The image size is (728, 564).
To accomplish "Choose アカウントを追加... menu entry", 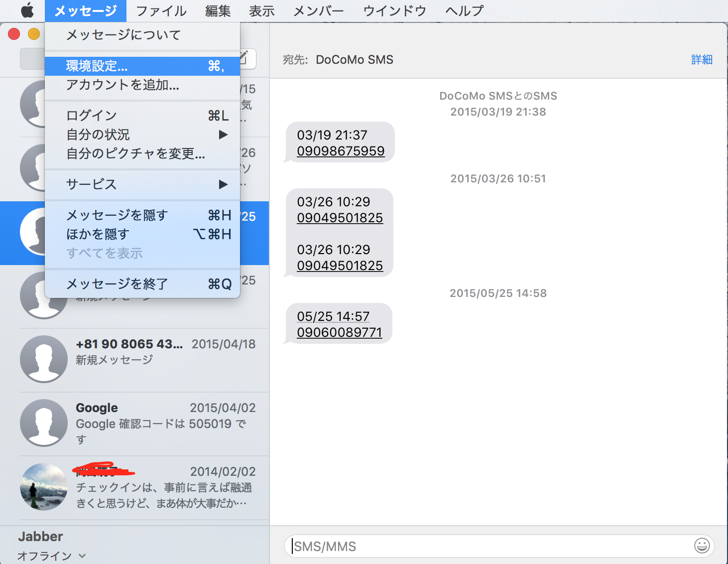I will tap(142, 85).
